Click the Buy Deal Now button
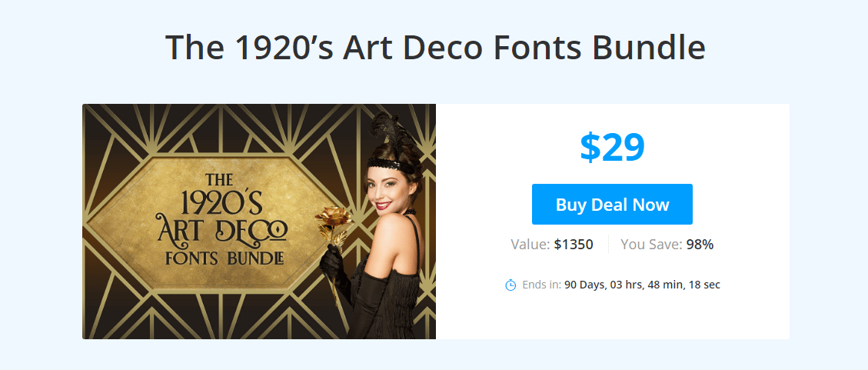Viewport: 868px width, 370px height. (x=612, y=205)
